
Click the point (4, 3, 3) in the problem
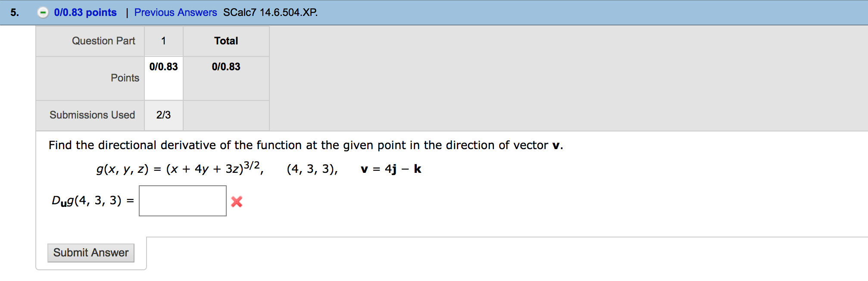coord(312,169)
